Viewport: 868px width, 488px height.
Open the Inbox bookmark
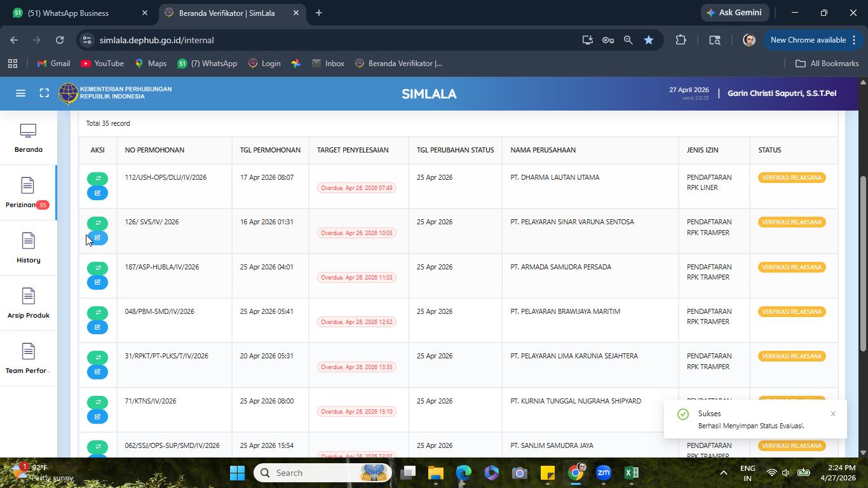[328, 64]
